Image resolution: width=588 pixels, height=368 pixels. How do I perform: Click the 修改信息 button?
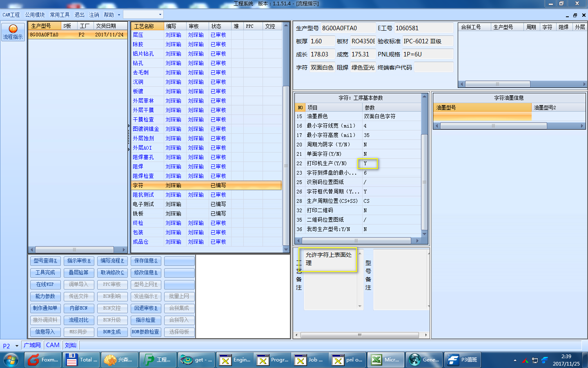(146, 273)
